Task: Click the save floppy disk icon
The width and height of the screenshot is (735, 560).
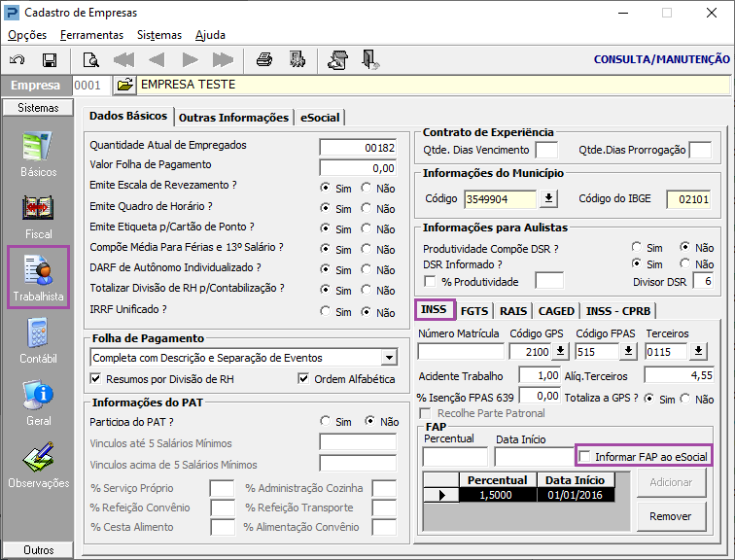Action: [50, 60]
